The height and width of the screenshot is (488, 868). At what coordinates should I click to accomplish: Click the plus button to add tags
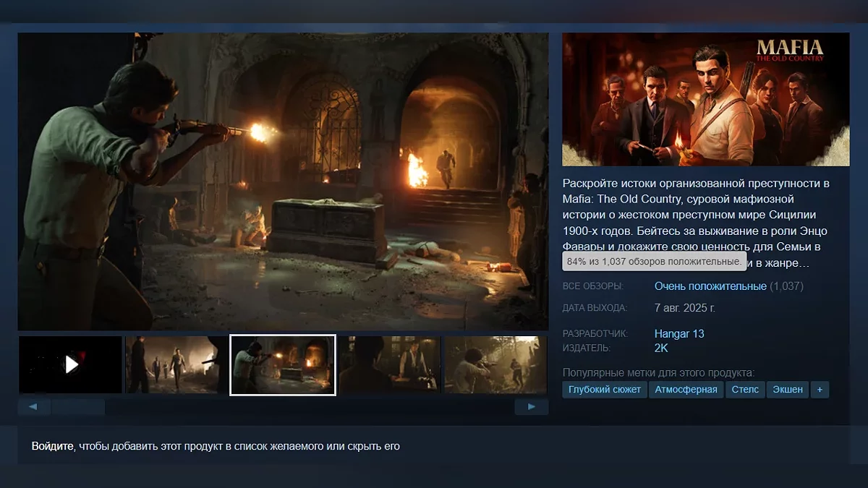click(820, 390)
